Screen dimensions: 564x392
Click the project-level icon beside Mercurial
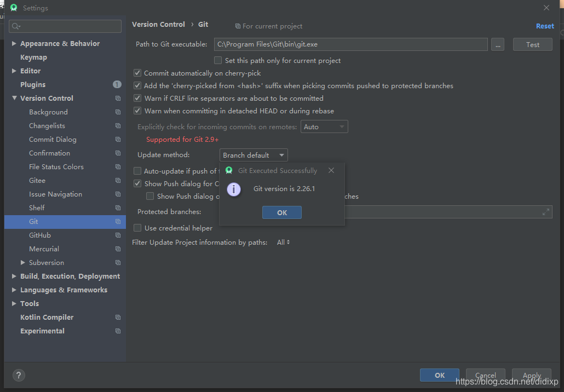pyautogui.click(x=118, y=249)
